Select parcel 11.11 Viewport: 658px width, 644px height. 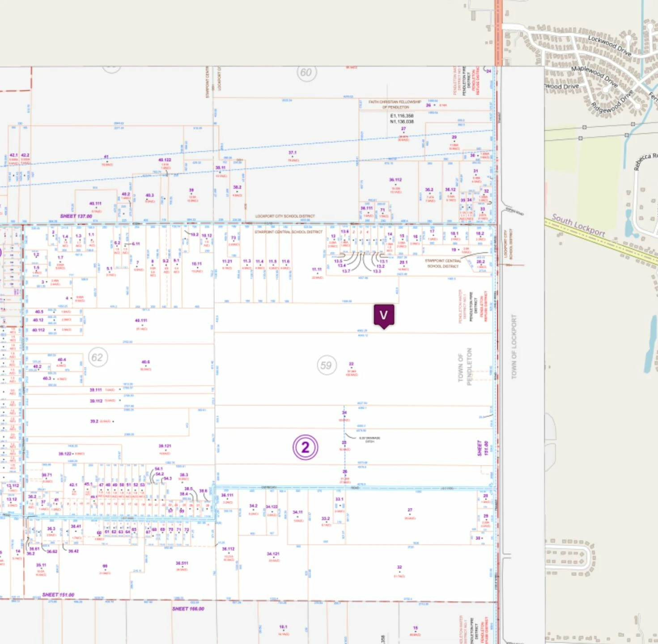[x=317, y=270]
